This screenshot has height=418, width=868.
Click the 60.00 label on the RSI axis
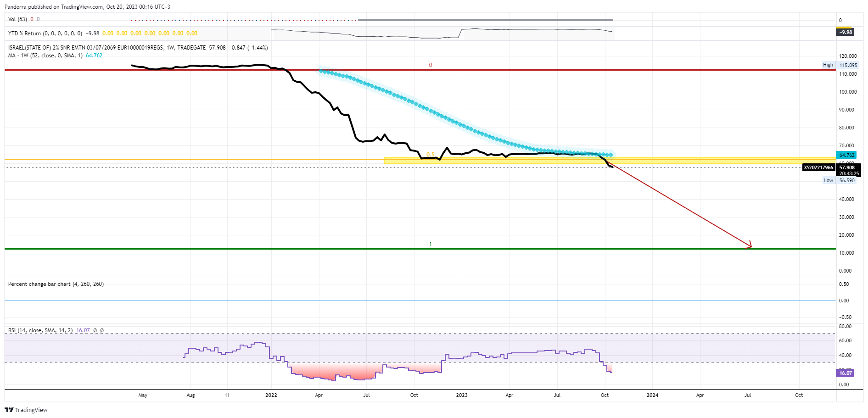tap(845, 340)
